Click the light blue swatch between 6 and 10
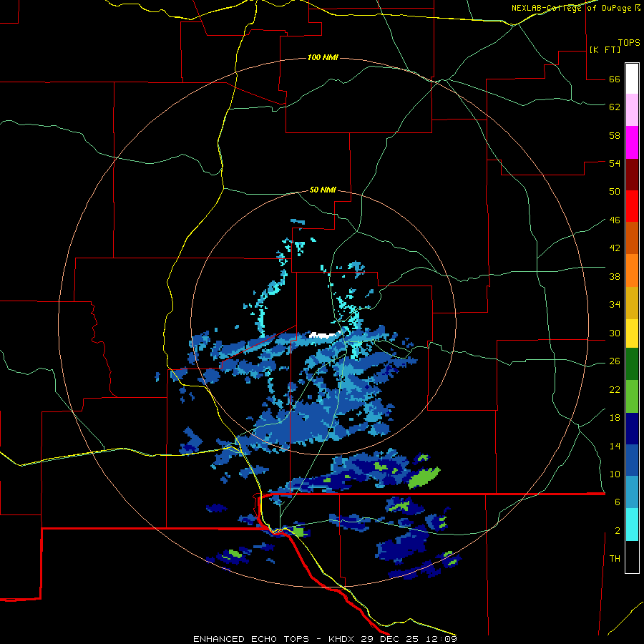Image resolution: width=644 pixels, height=644 pixels. (x=632, y=492)
